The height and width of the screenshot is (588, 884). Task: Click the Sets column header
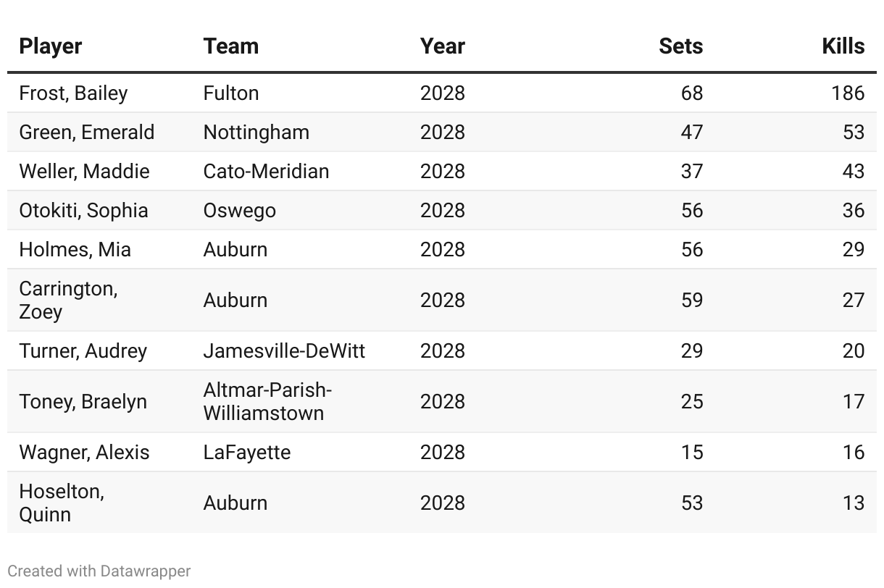pyautogui.click(x=680, y=46)
